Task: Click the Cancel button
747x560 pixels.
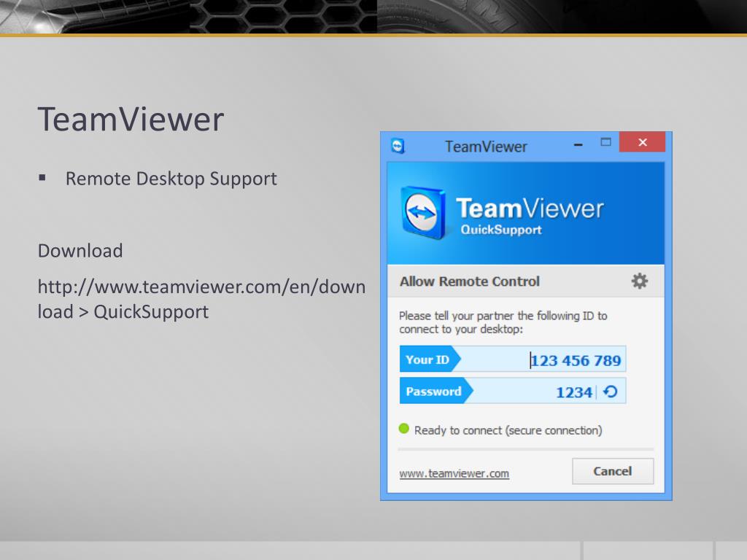Action: [613, 471]
